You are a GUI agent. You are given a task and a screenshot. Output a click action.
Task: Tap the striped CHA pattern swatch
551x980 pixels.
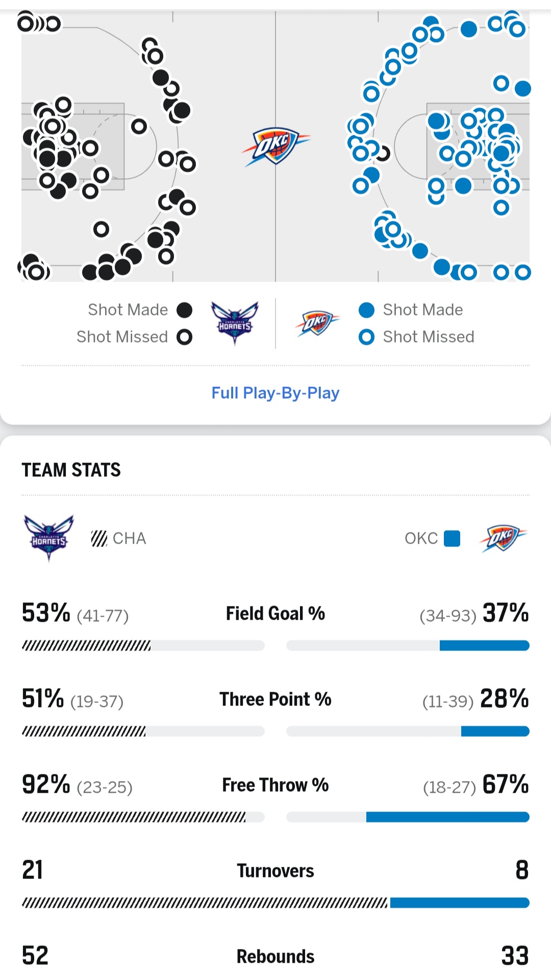tap(99, 538)
